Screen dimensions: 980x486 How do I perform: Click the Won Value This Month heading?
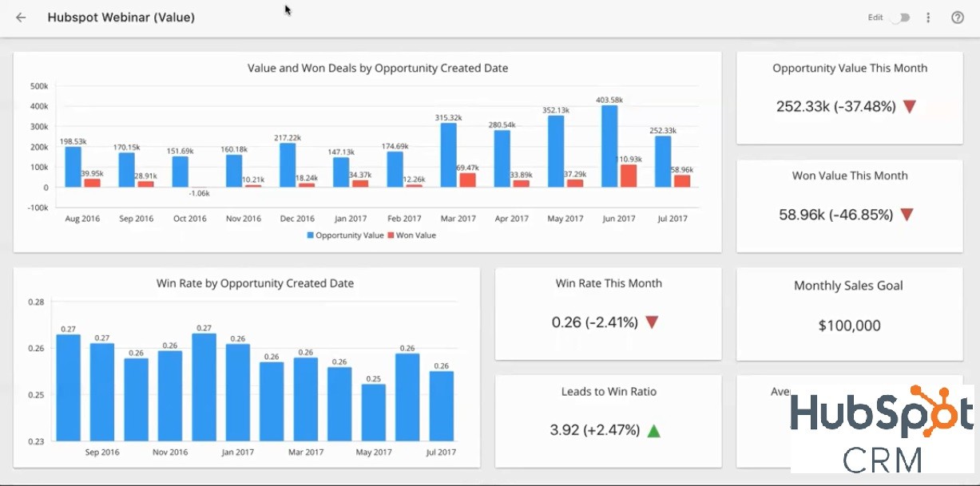850,176
